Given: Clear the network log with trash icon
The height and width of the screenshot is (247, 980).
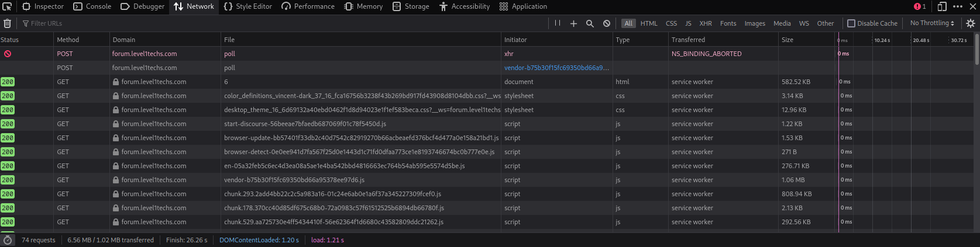Looking at the screenshot, I should coord(8,23).
